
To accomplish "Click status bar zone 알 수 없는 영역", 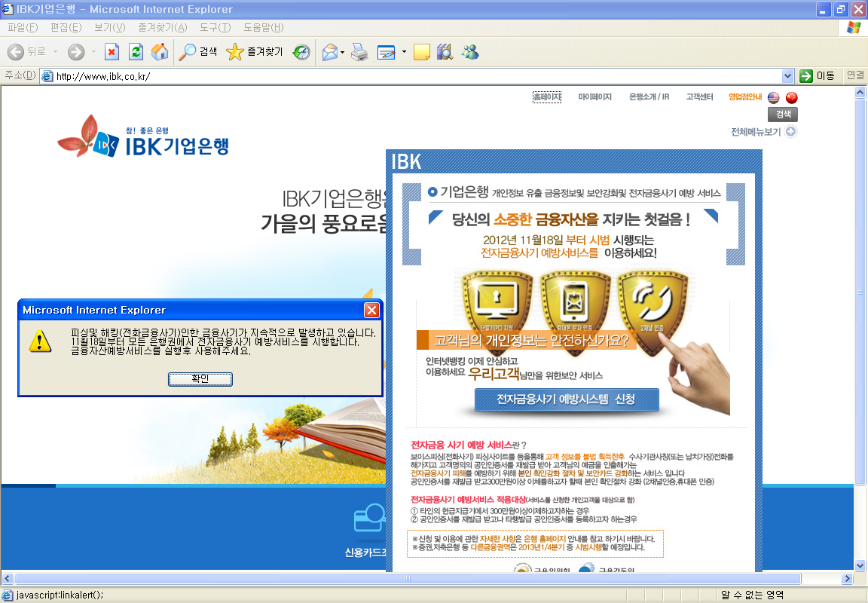I will tap(752, 595).
